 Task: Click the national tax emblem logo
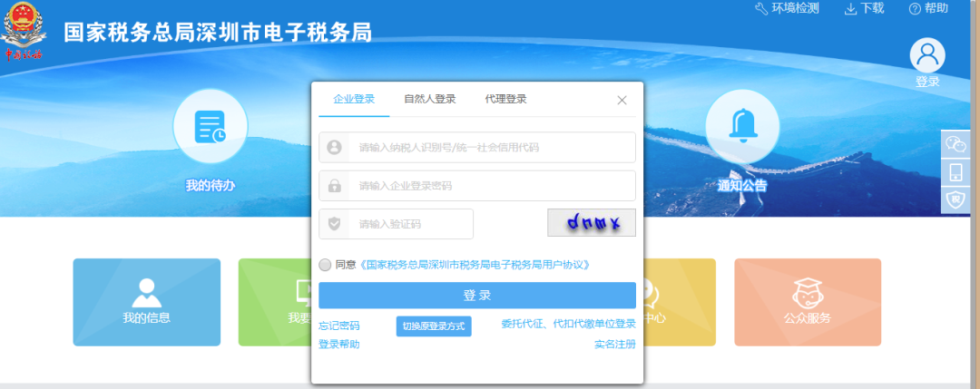tap(24, 31)
